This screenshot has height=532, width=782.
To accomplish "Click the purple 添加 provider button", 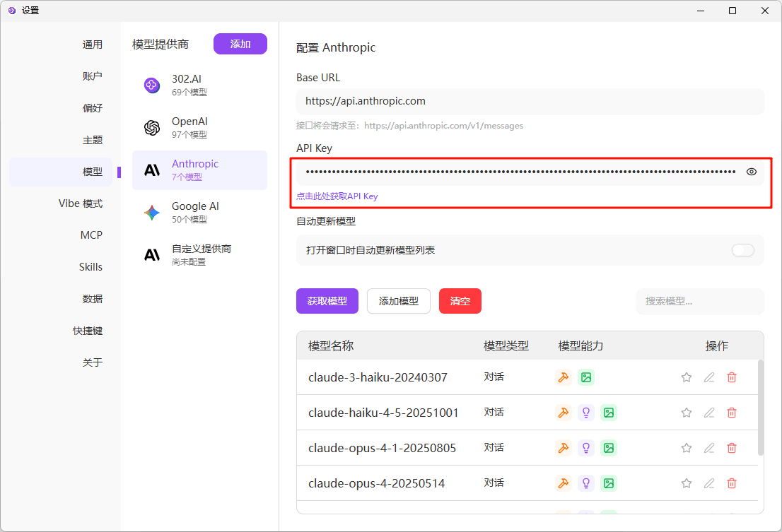I will 240,44.
